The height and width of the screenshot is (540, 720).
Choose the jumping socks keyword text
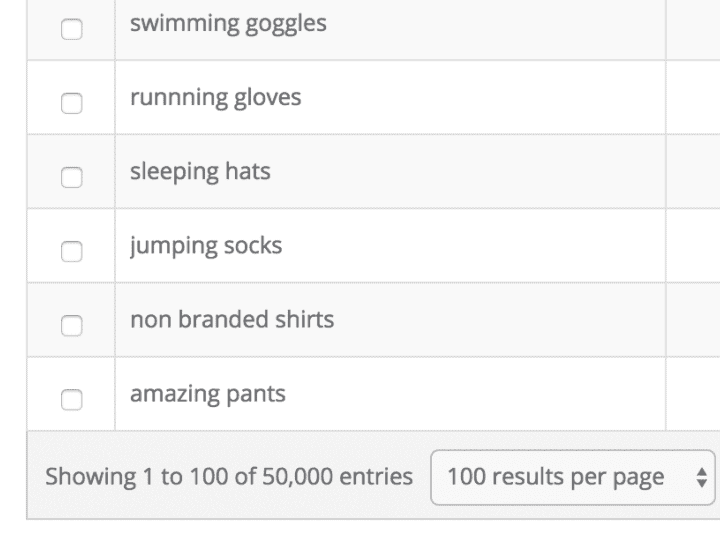click(206, 245)
